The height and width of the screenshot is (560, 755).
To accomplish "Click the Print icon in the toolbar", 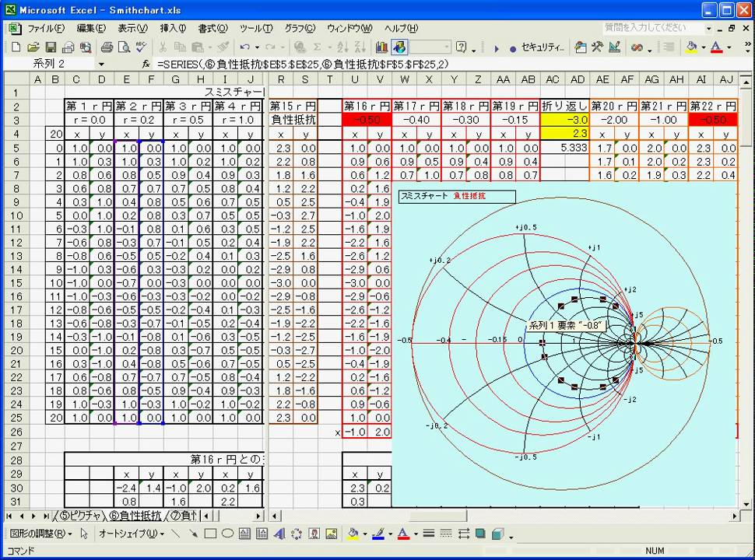I will click(107, 47).
